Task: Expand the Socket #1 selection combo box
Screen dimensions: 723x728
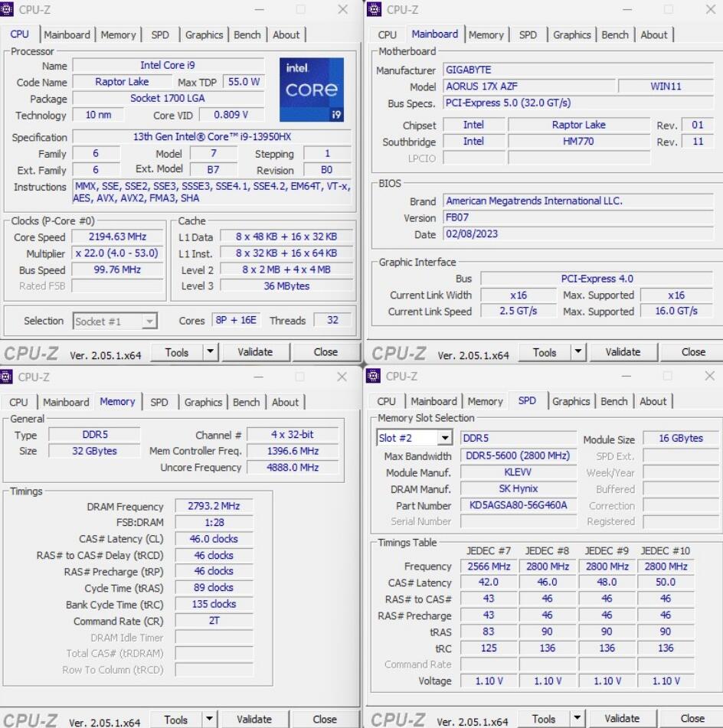Action: click(x=149, y=322)
